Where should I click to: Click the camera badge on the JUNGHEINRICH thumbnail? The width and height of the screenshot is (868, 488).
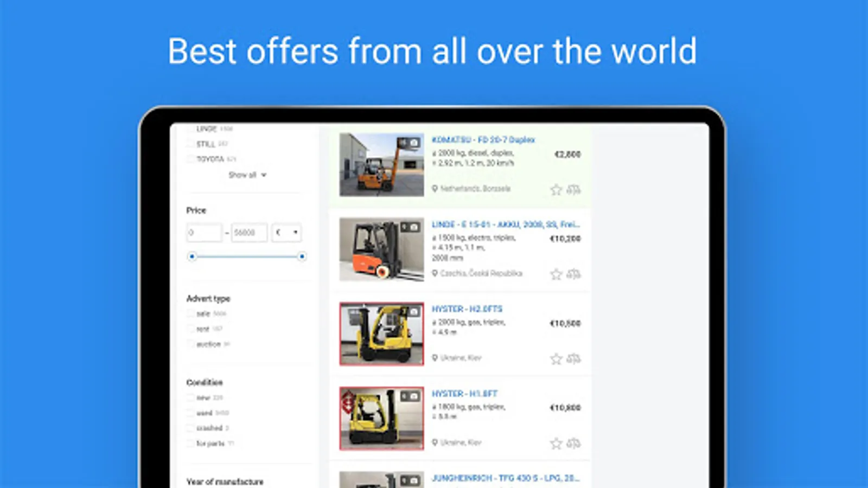point(410,480)
